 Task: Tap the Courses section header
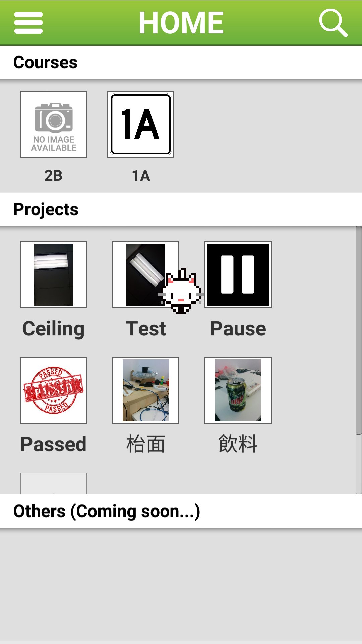pyautogui.click(x=181, y=62)
